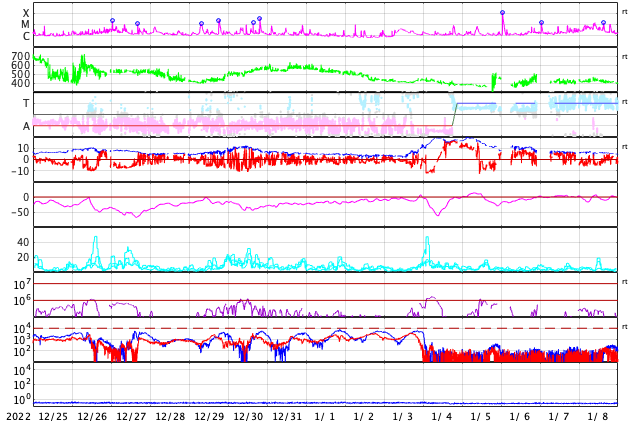
Task: Click the 'M' flare class axis label
Action: click(25, 25)
